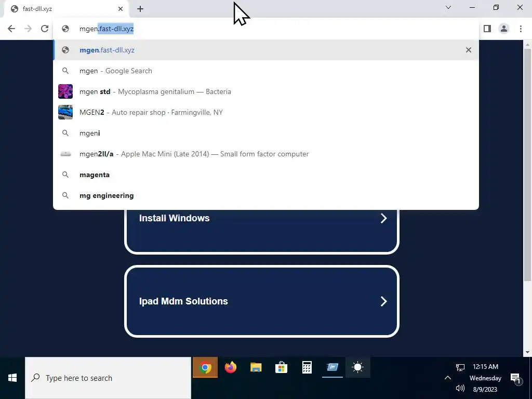Toggle the Chrome side panel icon

(487, 29)
